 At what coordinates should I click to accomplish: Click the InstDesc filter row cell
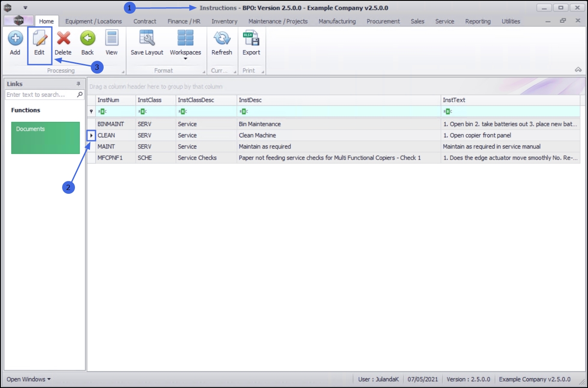[339, 112]
